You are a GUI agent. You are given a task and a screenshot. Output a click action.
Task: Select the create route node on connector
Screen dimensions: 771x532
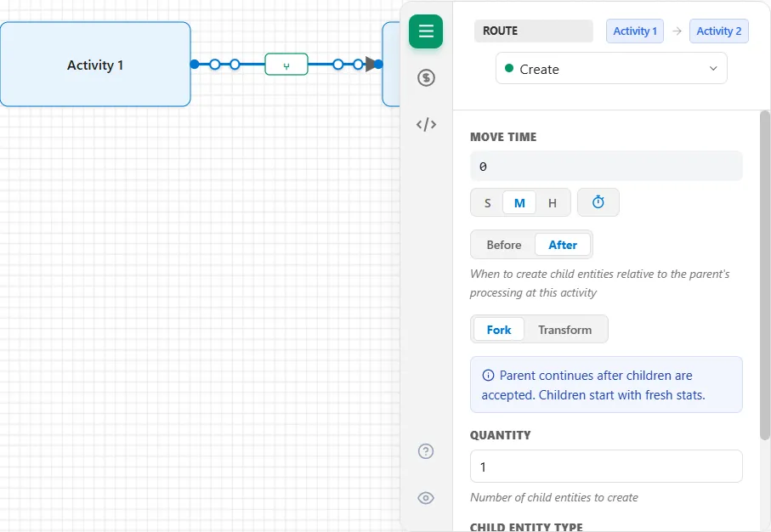tap(286, 65)
